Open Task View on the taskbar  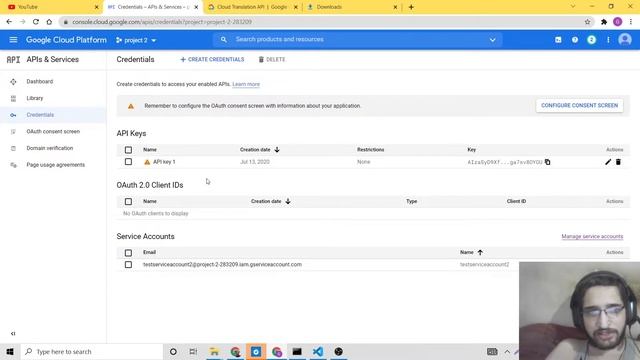pos(193,351)
